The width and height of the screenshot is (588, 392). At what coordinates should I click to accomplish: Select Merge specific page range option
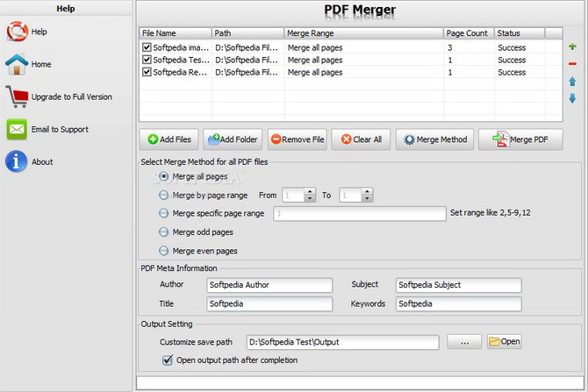[x=163, y=213]
